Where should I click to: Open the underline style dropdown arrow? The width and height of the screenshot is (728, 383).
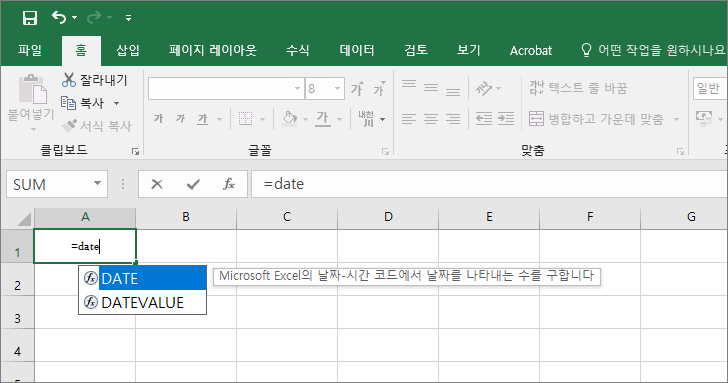tap(219, 119)
